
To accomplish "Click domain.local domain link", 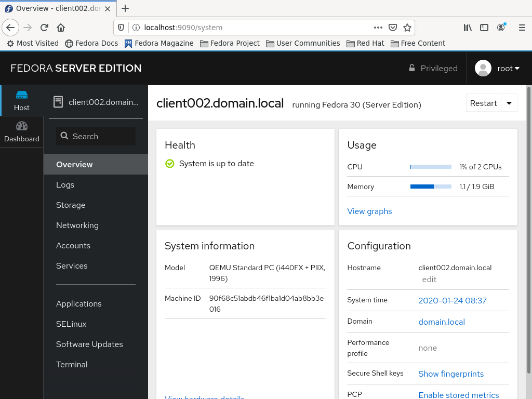I will point(442,322).
